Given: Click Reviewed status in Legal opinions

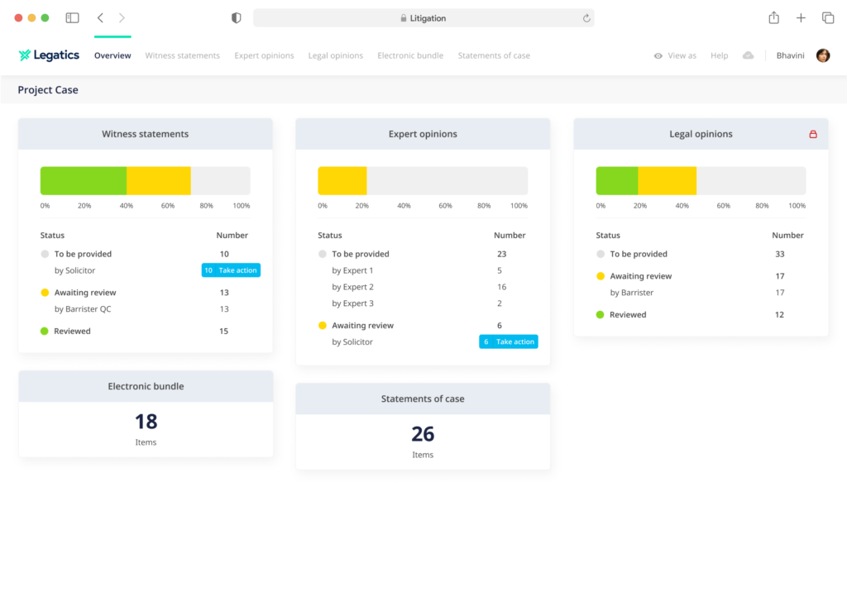Looking at the screenshot, I should click(x=628, y=315).
